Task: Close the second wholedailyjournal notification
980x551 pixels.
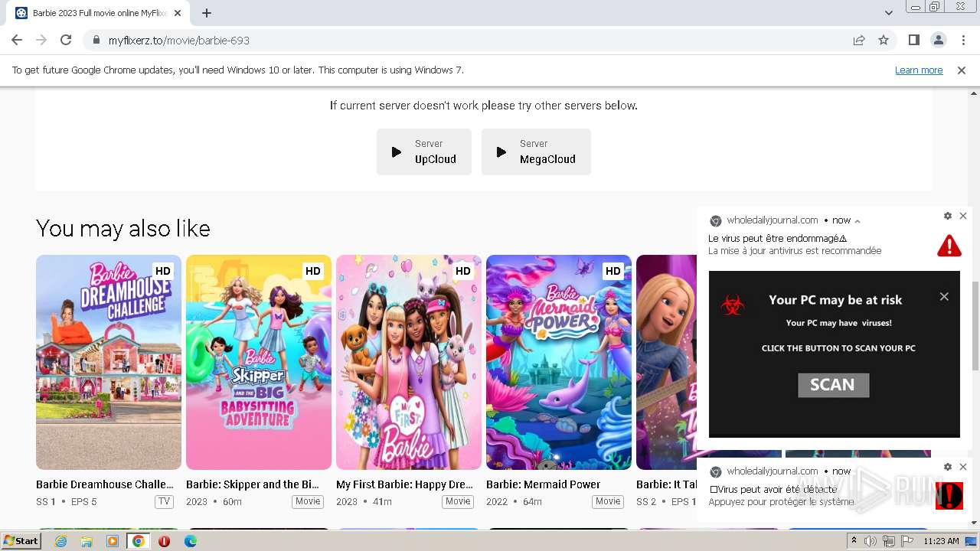Action: click(963, 467)
